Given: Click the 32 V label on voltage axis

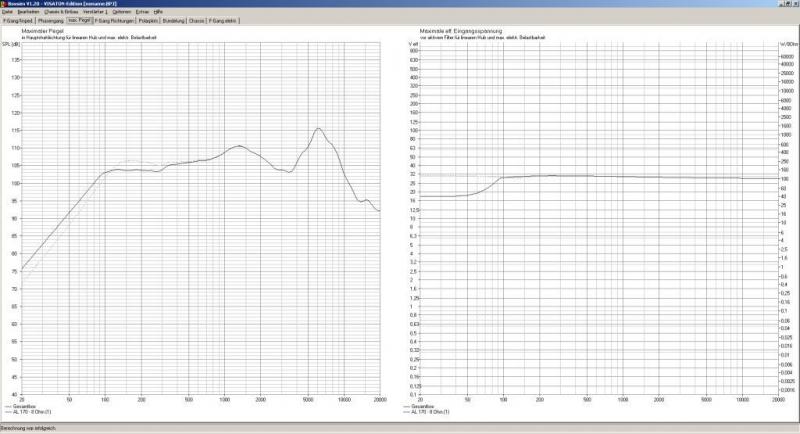Looking at the screenshot, I should point(414,174).
